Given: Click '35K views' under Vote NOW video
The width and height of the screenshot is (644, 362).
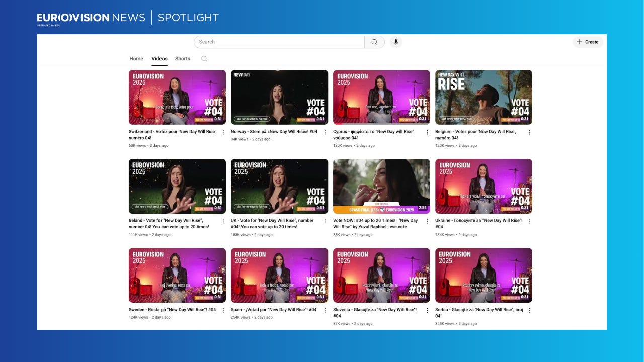Looking at the screenshot, I should [342, 235].
